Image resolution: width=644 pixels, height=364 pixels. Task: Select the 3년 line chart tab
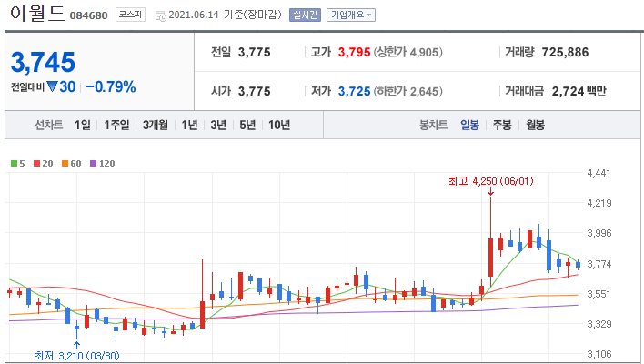[218, 125]
